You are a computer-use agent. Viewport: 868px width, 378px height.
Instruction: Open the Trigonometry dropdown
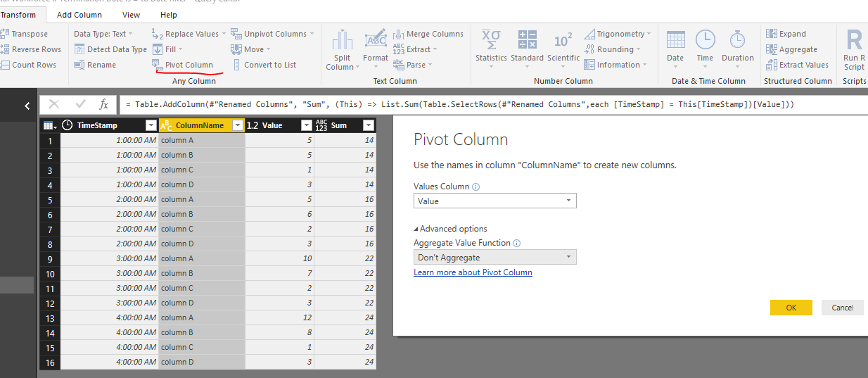(x=618, y=34)
